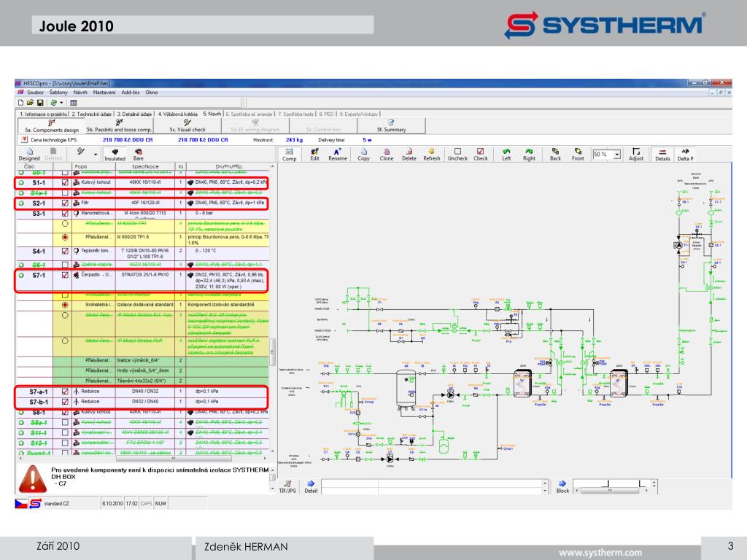Toggle checkbox for row S7-1 Čerpadlo
747x560 pixels.
(x=65, y=275)
